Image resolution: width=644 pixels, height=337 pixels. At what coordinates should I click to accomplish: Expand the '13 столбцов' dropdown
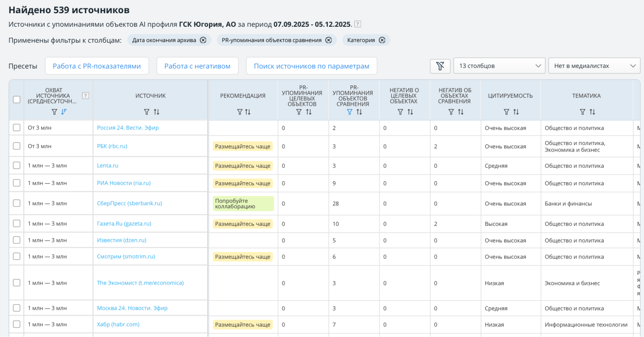tap(499, 66)
